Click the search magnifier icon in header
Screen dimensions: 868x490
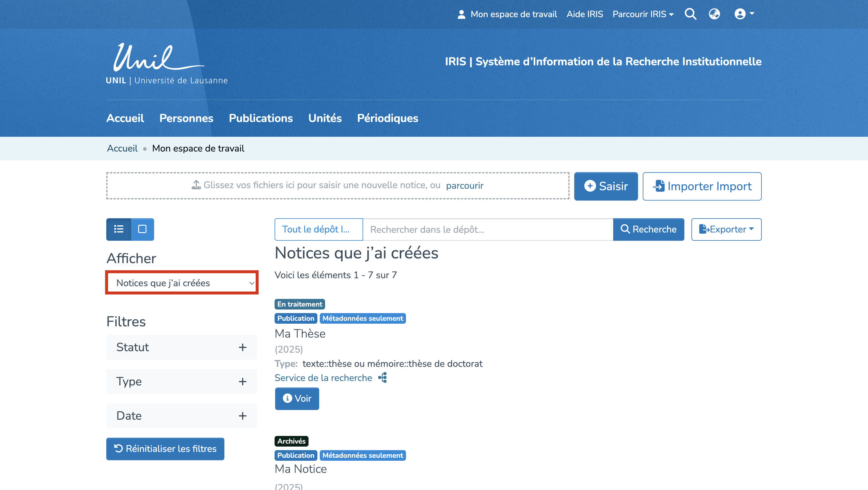point(691,14)
